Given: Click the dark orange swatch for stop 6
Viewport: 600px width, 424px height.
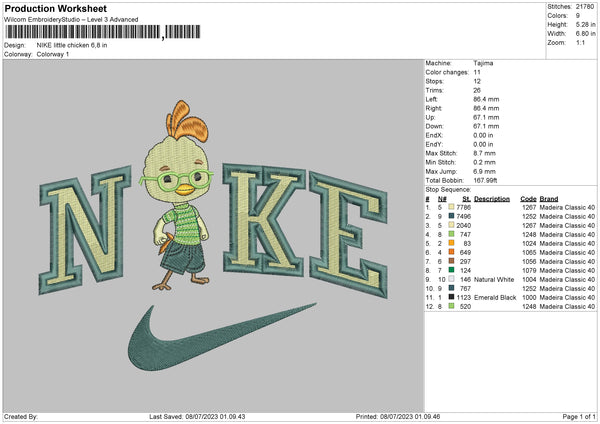Looking at the screenshot, I should tap(451, 252).
